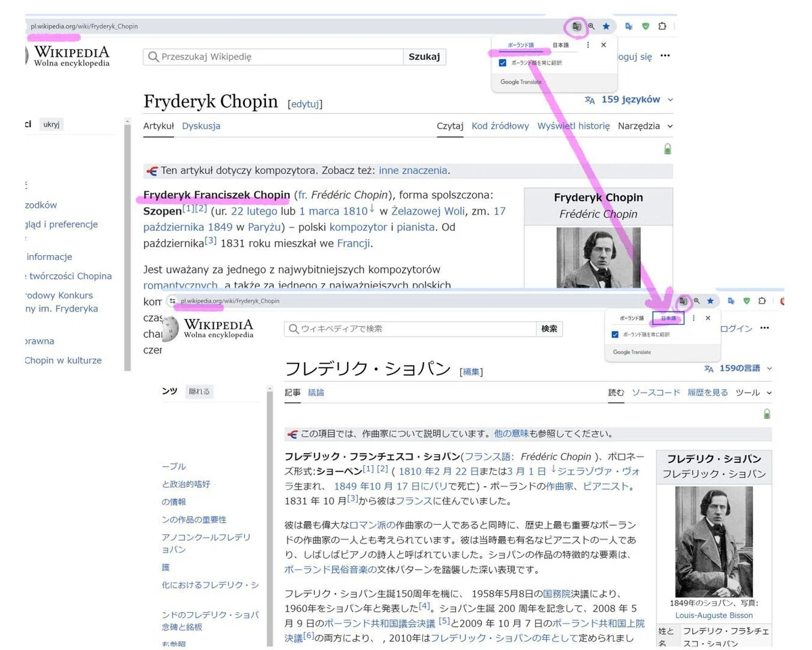Click the green padlock protection icon on the Polish article
The image size is (812, 650).
pyautogui.click(x=668, y=149)
